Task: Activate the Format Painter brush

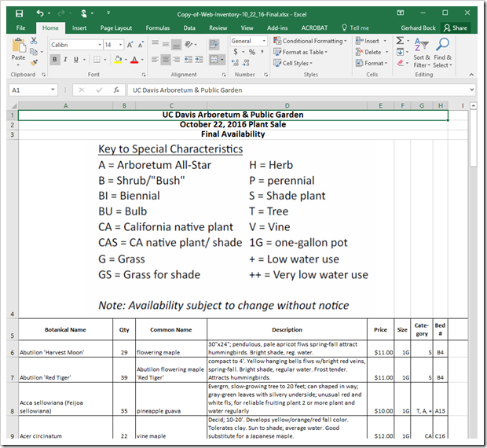Action: 34,62
